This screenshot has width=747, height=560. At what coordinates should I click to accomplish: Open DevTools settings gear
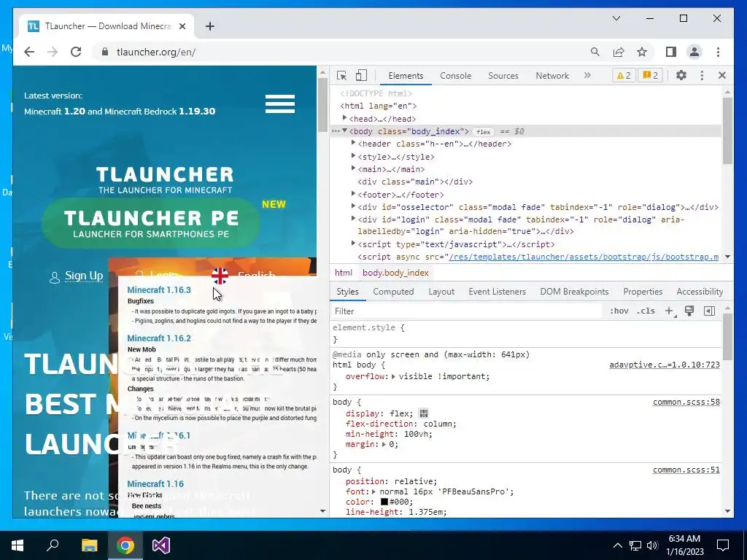pos(681,75)
